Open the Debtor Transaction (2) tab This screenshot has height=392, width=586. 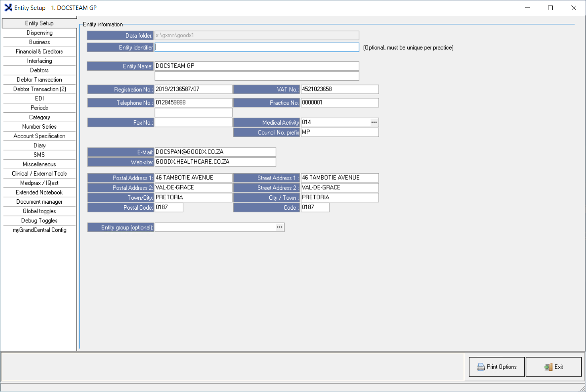[39, 89]
